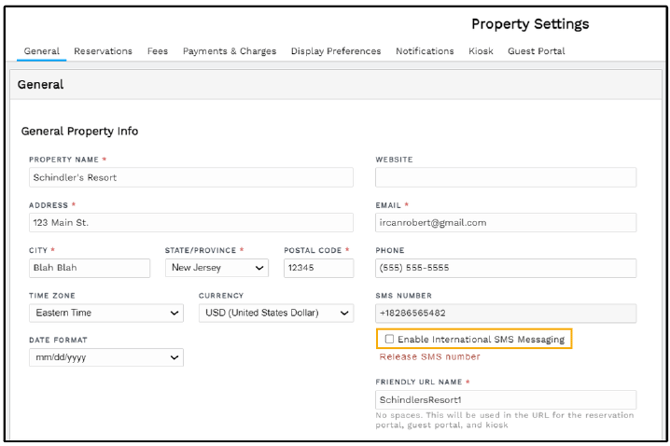This screenshot has height=446, width=670.
Task: Go to Payments & Charges tab
Action: pos(229,51)
